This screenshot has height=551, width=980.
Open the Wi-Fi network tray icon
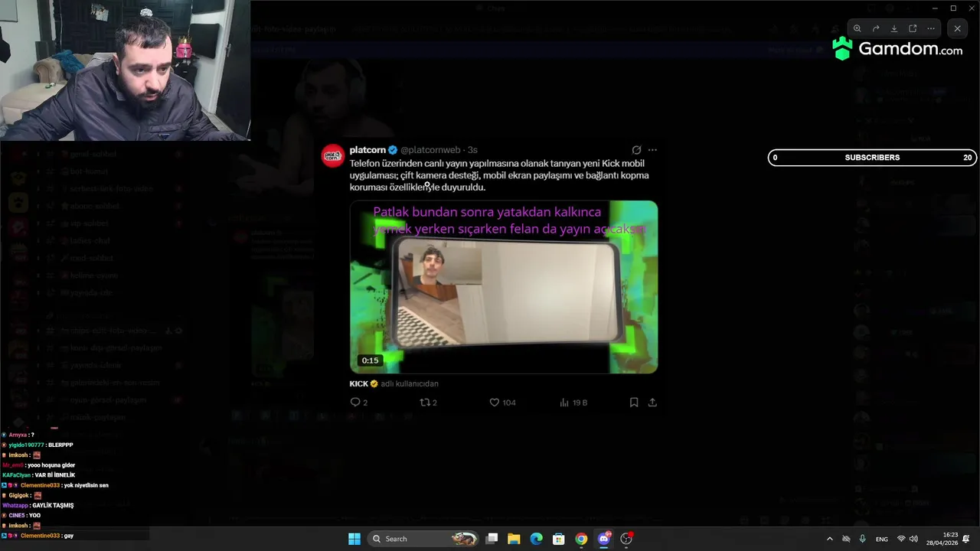(x=901, y=539)
